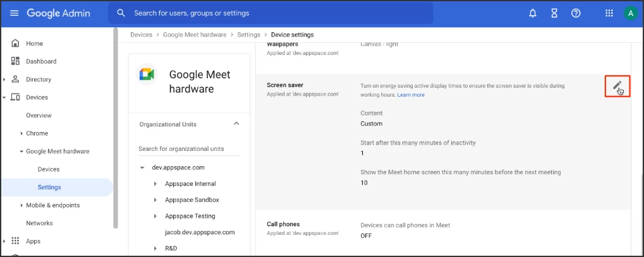Select dev.appspace.com organizational unit

pos(178,167)
